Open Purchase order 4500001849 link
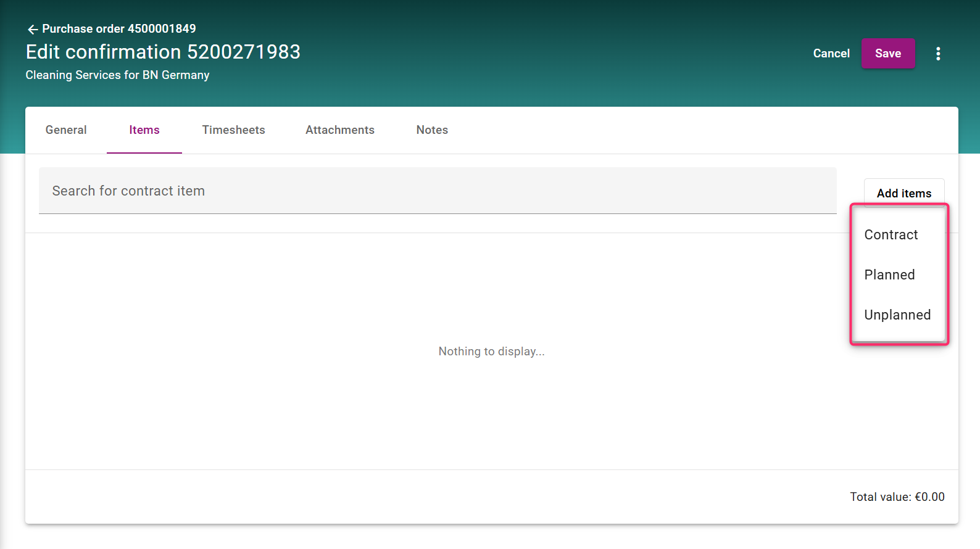Screen dimensions: 980x549 (118, 29)
